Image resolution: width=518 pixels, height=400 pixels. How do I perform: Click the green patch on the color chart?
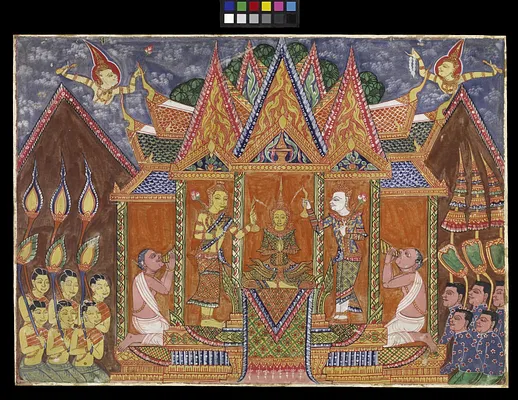[242, 6]
